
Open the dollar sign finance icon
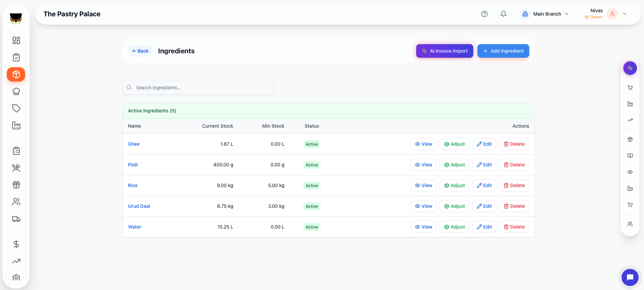(16, 244)
